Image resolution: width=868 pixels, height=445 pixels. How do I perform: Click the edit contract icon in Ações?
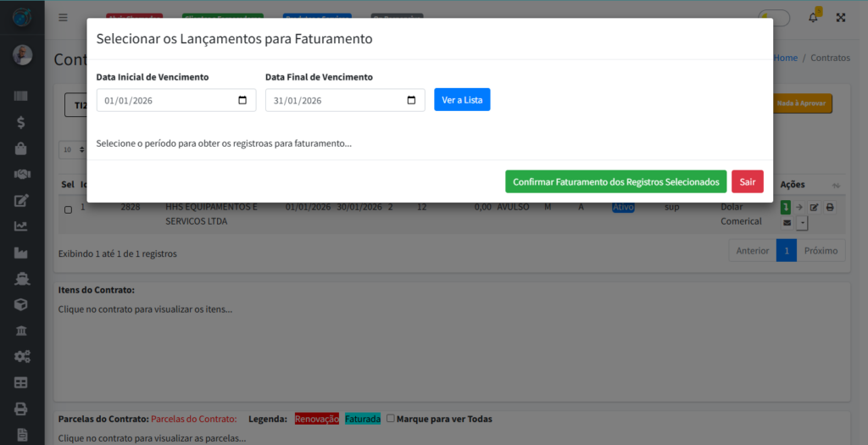(814, 208)
